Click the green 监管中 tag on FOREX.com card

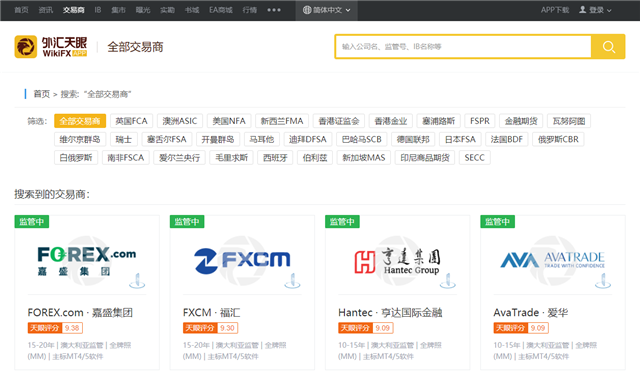pos(32,222)
